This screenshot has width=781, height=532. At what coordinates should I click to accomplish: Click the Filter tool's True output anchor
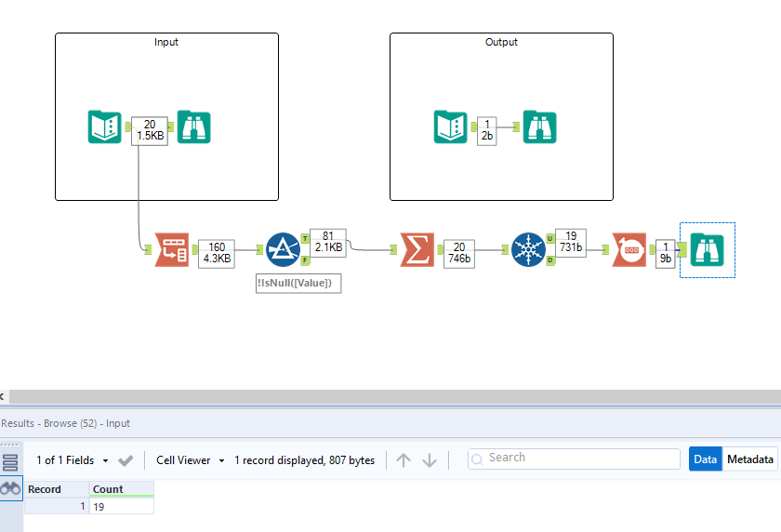click(x=305, y=239)
